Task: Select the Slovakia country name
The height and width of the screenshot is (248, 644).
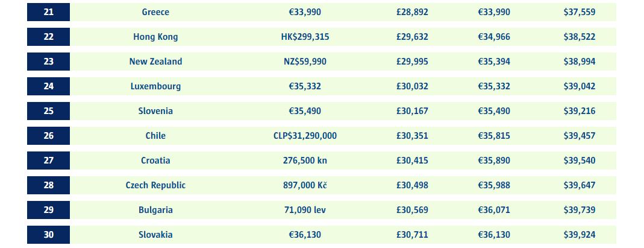Action: tap(155, 235)
